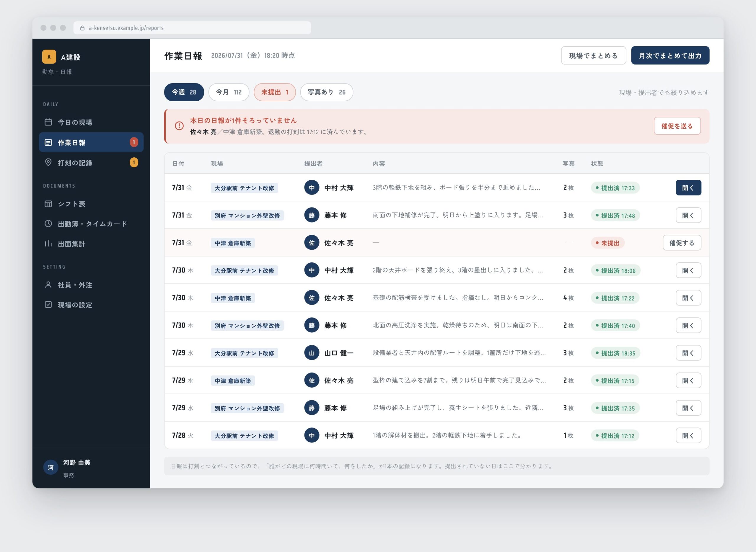Image resolution: width=756 pixels, height=552 pixels.
Task: Open the report submitted at 17:22
Action: coord(688,298)
